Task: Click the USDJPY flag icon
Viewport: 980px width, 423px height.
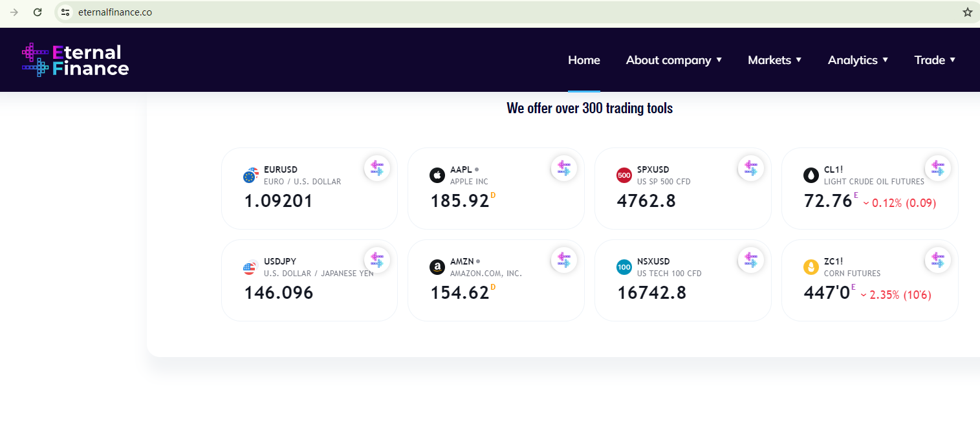Action: point(250,267)
